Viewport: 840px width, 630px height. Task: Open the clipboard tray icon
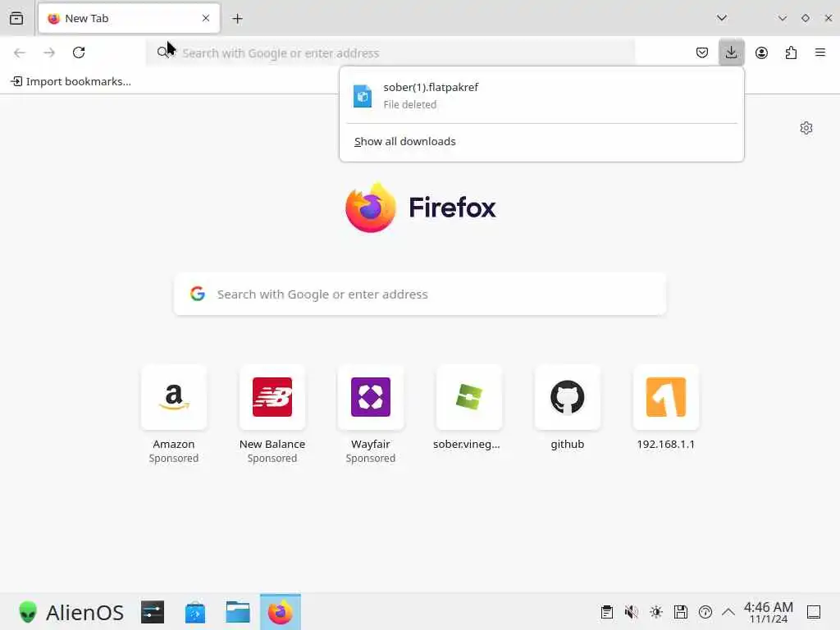(x=606, y=612)
